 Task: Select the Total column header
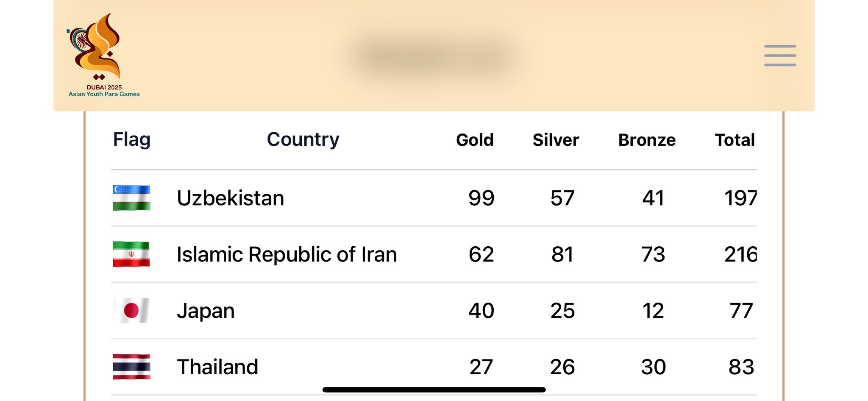point(734,140)
